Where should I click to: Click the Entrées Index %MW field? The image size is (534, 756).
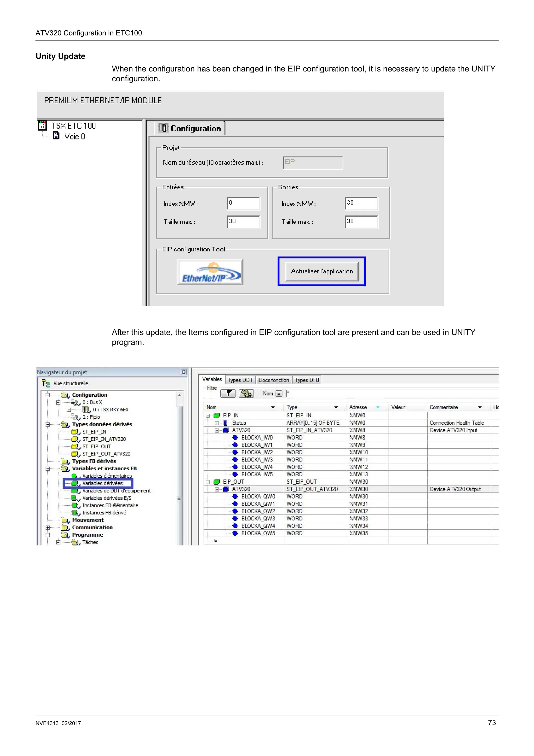[244, 203]
